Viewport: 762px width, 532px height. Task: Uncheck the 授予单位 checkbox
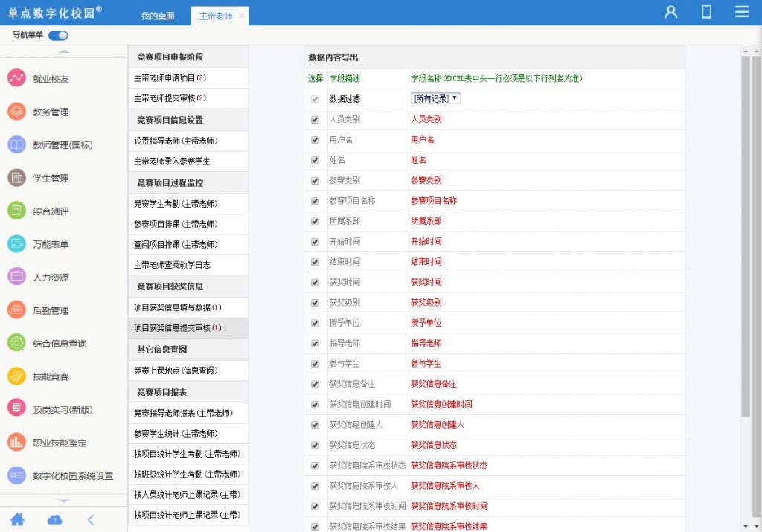315,324
